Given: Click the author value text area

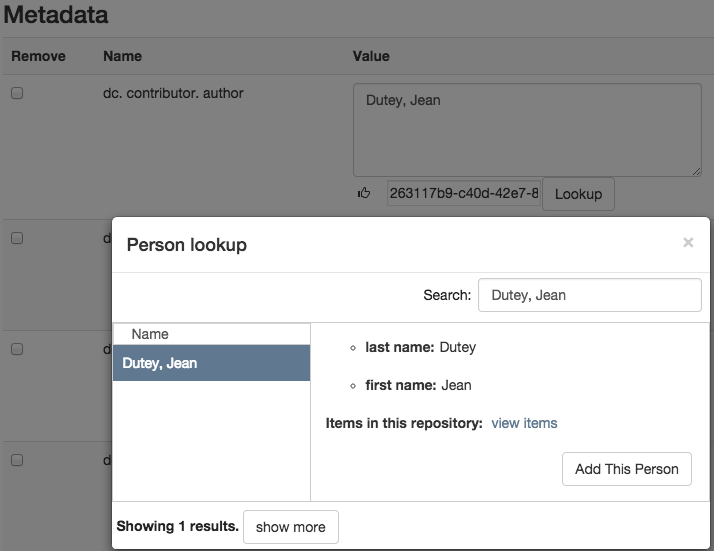Looking at the screenshot, I should coord(527,129).
